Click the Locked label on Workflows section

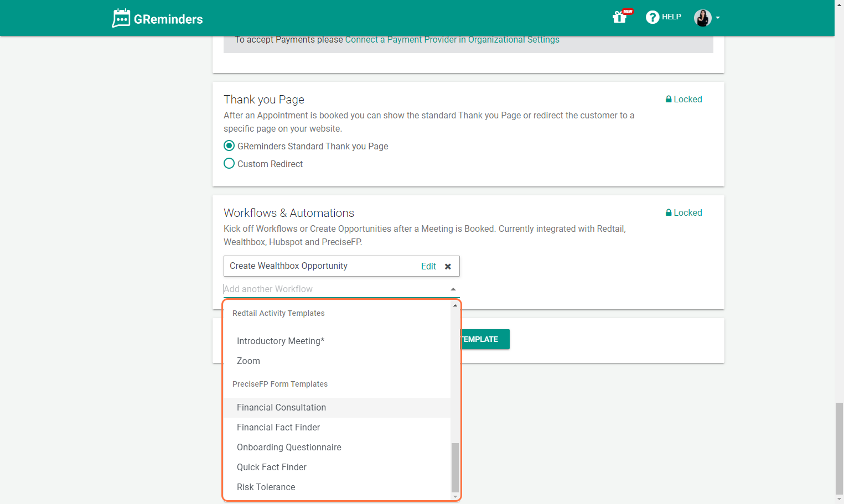coord(688,212)
